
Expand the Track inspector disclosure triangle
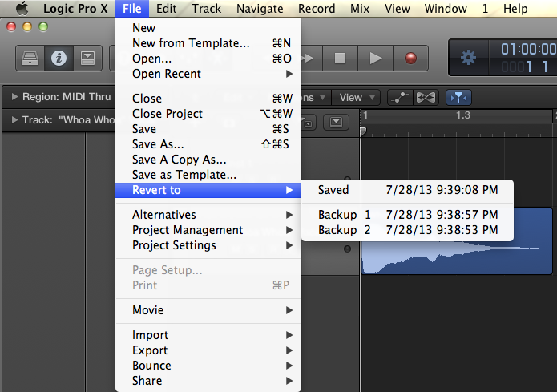coord(14,121)
